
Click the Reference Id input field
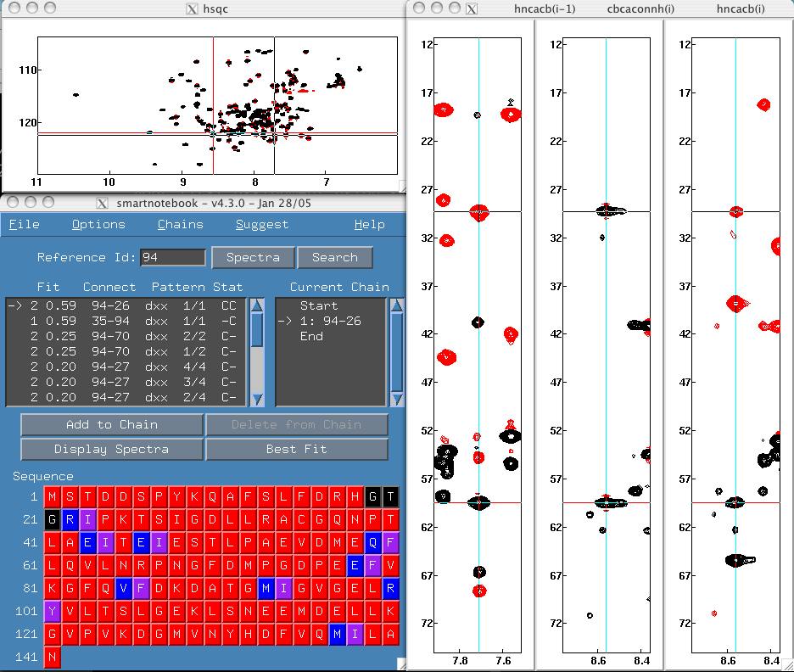pos(173,258)
